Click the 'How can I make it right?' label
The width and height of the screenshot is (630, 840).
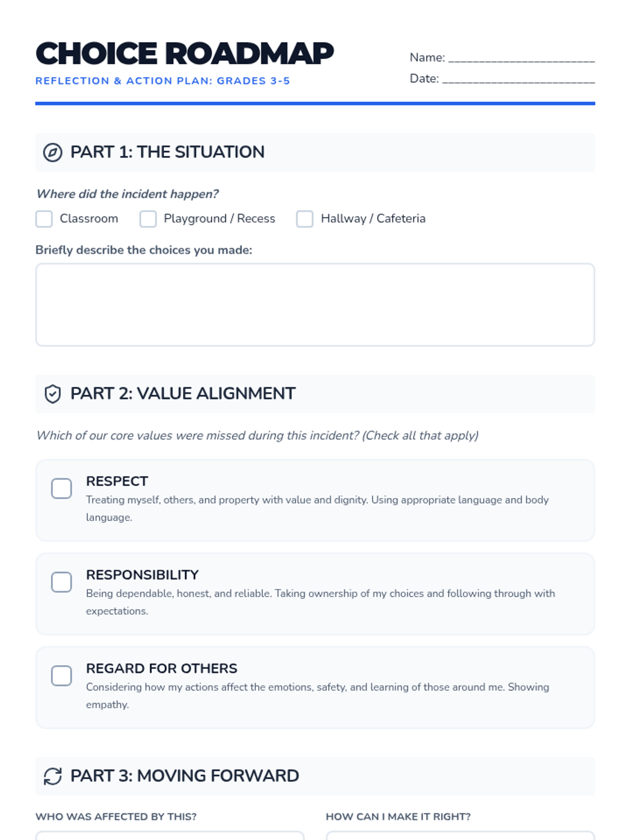pos(398,817)
